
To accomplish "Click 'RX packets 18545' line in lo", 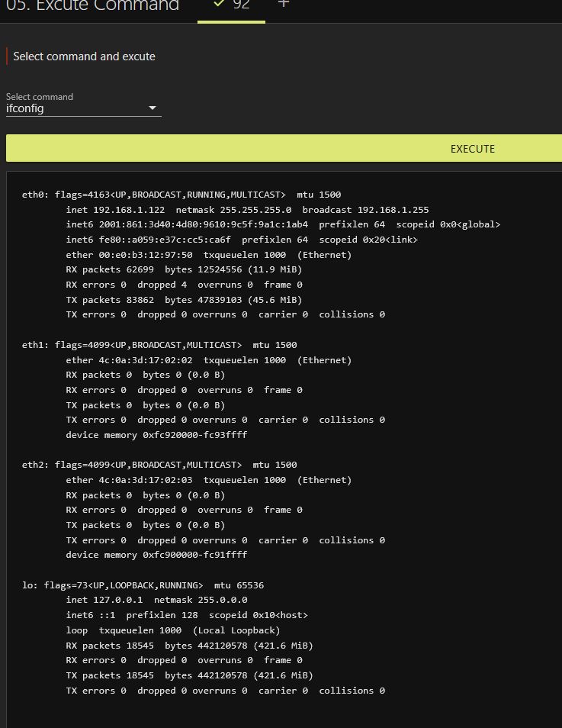I will coord(189,646).
